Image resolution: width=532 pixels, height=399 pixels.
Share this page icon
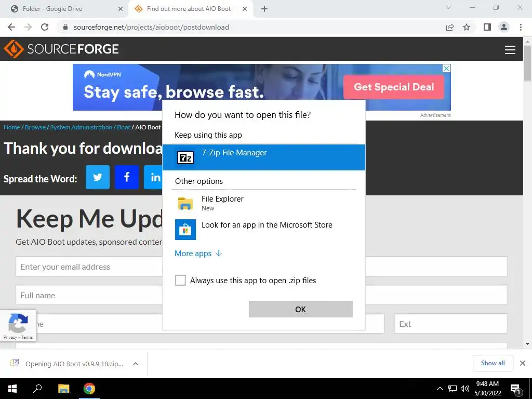(x=450, y=27)
